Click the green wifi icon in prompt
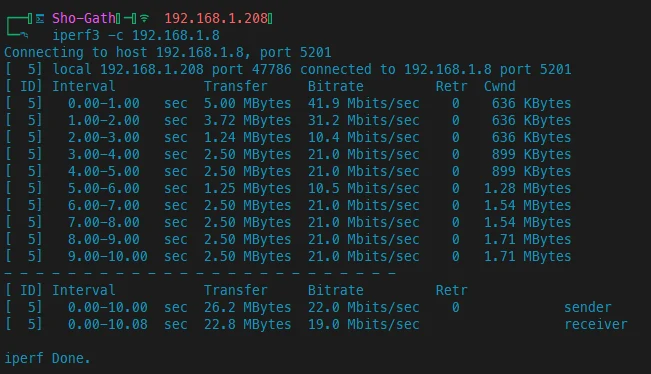 pos(144,18)
